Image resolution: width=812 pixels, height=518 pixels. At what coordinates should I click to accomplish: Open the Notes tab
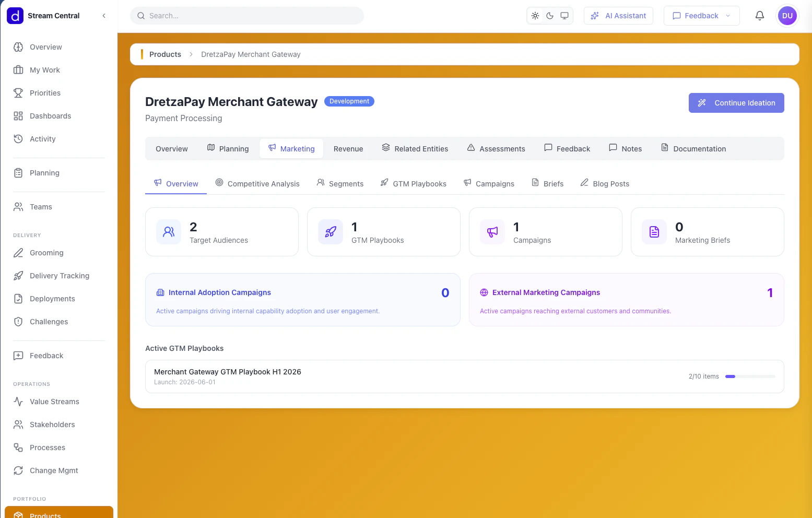coord(626,149)
